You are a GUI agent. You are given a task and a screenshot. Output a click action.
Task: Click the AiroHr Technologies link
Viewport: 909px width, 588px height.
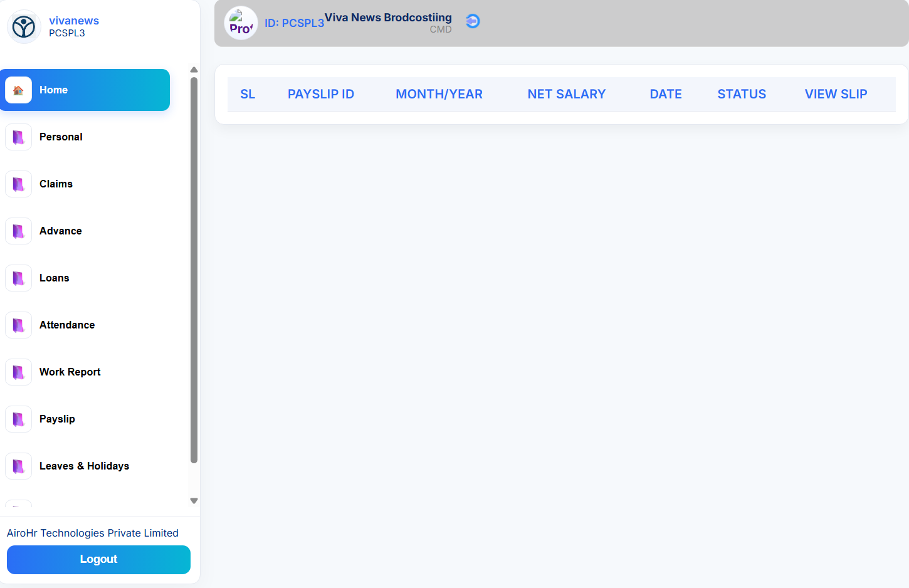[93, 533]
